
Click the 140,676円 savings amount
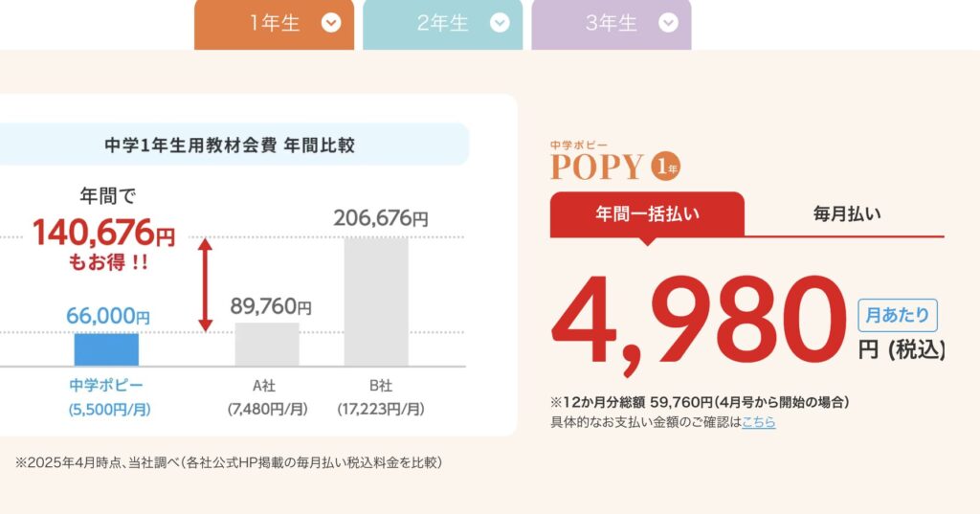(x=104, y=233)
